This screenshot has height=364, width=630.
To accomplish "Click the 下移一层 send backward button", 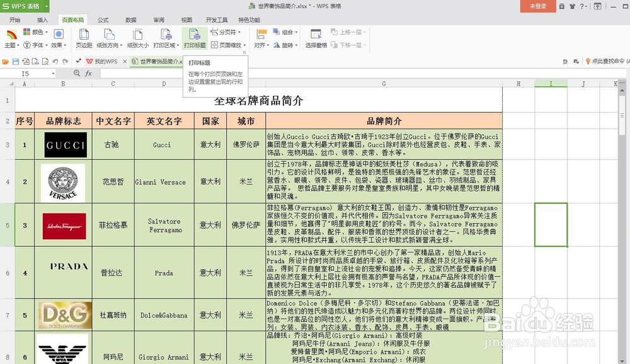I will coord(348,45).
